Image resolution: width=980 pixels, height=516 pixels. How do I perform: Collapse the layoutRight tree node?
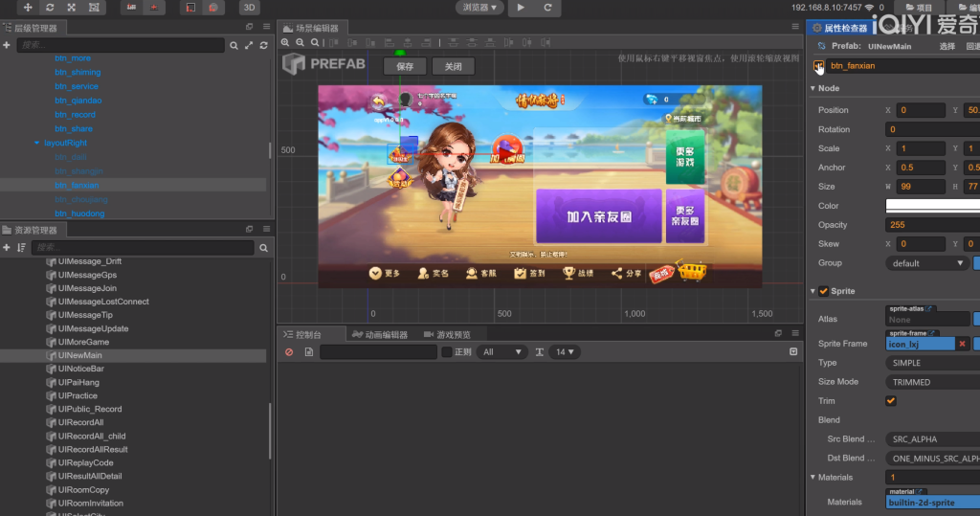click(36, 143)
